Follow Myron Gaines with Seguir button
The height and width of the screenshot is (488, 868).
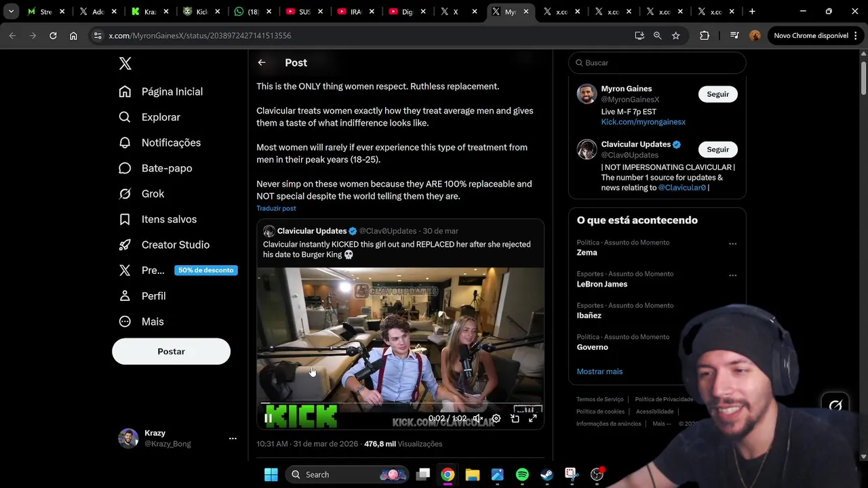pos(717,94)
